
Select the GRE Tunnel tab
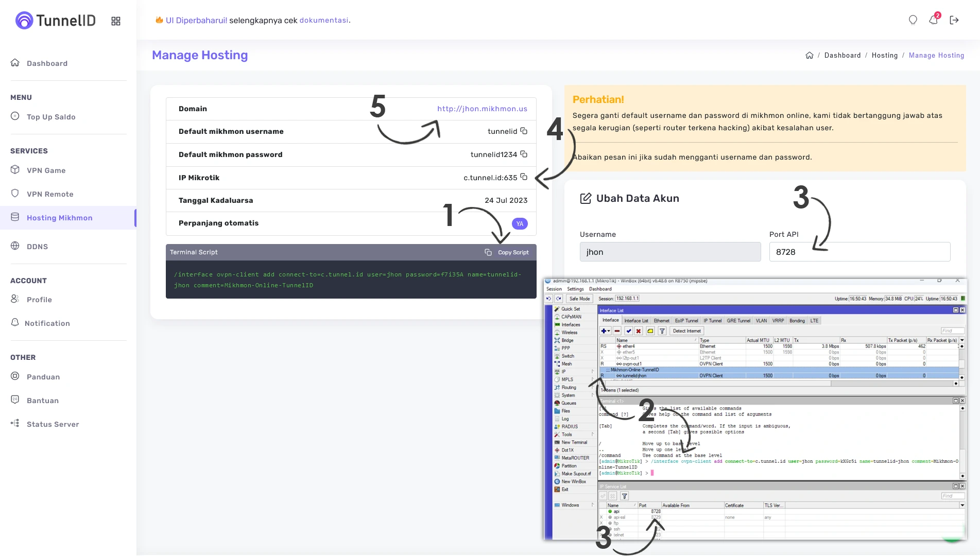click(x=738, y=321)
